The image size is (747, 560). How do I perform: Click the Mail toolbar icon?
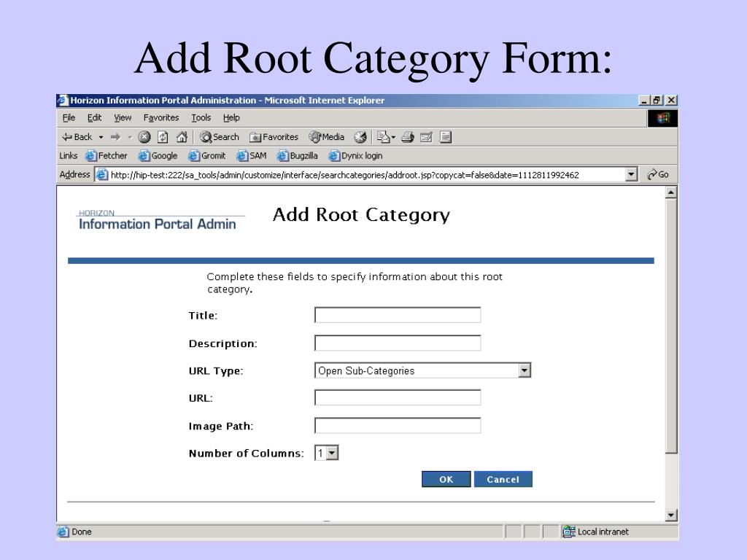(383, 137)
